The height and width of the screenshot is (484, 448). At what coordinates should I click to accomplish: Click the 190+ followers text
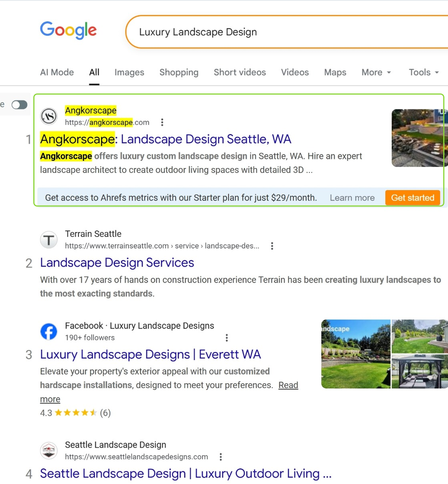(90, 338)
